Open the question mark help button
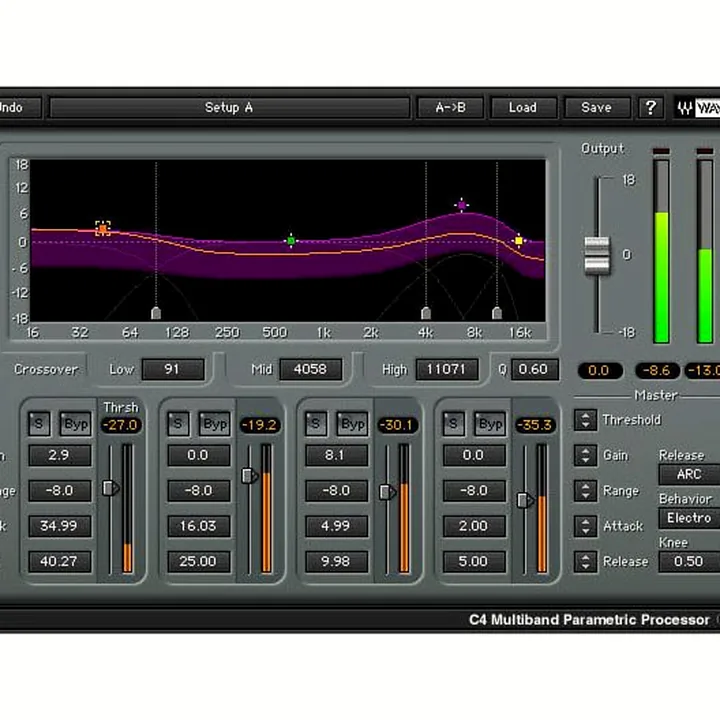 [650, 108]
